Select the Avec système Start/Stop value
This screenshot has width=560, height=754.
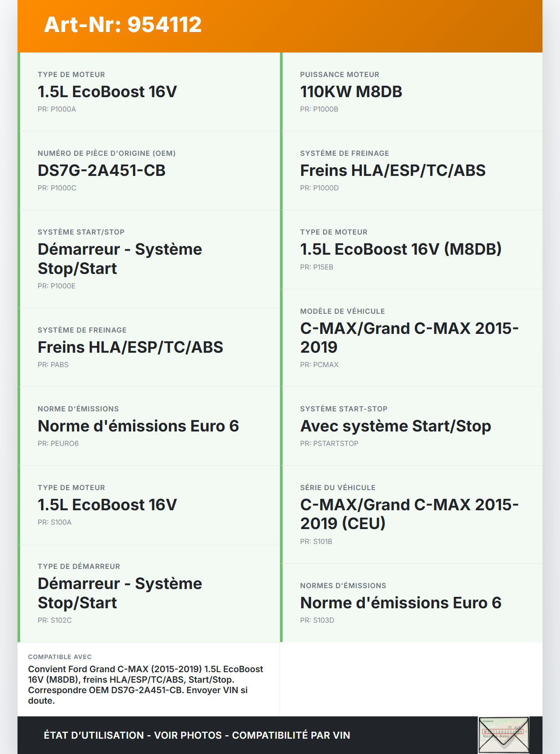pyautogui.click(x=395, y=426)
